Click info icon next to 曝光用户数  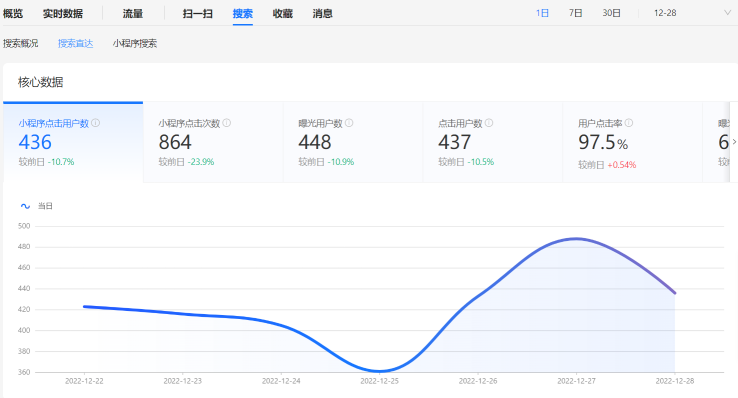(x=349, y=123)
